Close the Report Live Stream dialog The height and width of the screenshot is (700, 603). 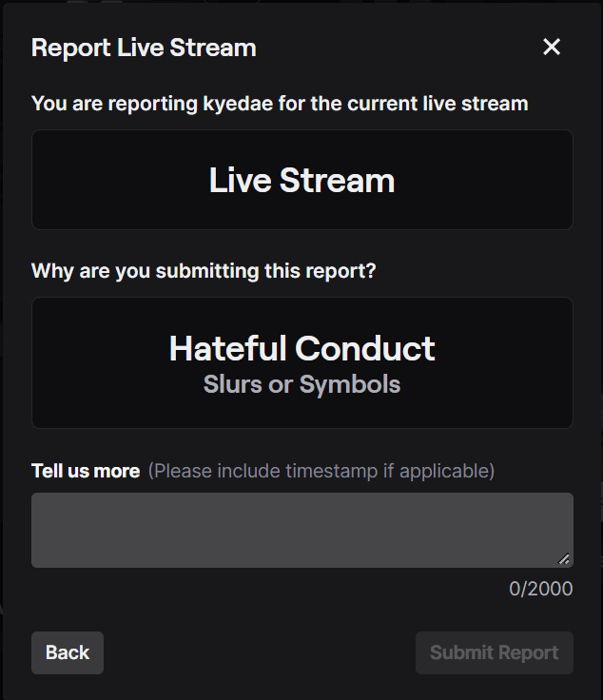(552, 48)
